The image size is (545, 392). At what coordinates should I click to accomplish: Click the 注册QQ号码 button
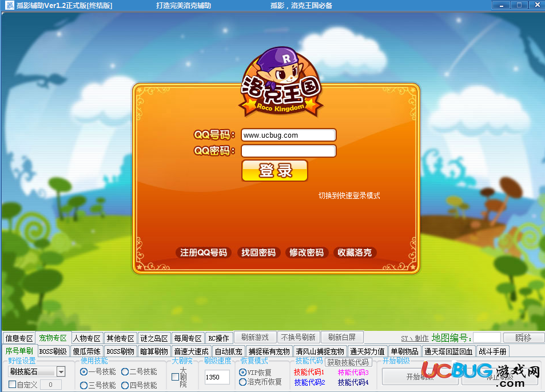coord(204,253)
